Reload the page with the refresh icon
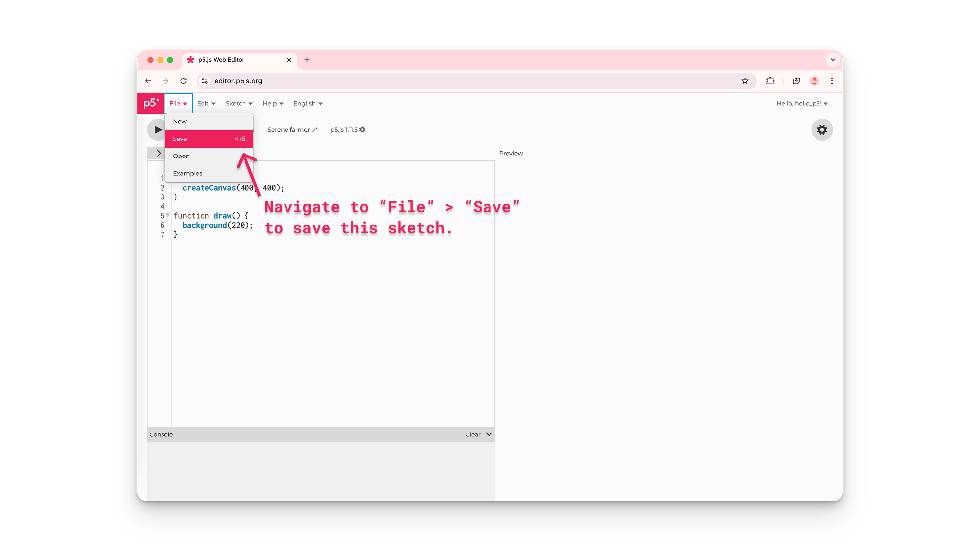Viewport: 980px width, 551px height. click(184, 80)
